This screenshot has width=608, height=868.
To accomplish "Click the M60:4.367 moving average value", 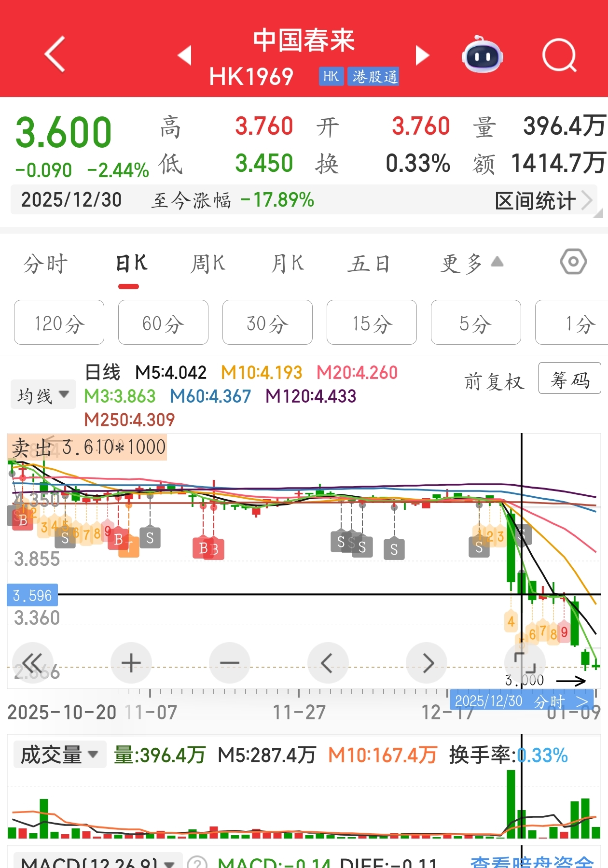I will pyautogui.click(x=210, y=396).
